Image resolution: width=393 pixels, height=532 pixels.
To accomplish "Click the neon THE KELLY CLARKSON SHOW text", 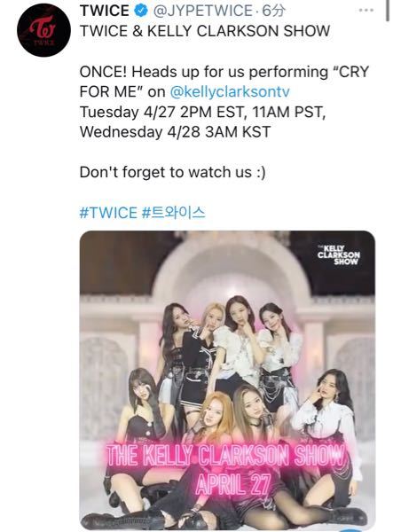I will (x=225, y=455).
